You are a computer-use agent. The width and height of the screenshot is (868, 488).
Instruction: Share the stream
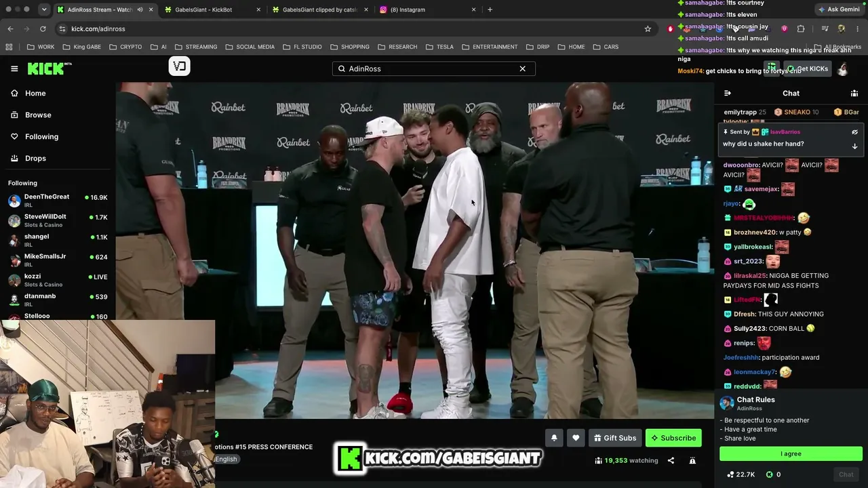[x=671, y=461]
